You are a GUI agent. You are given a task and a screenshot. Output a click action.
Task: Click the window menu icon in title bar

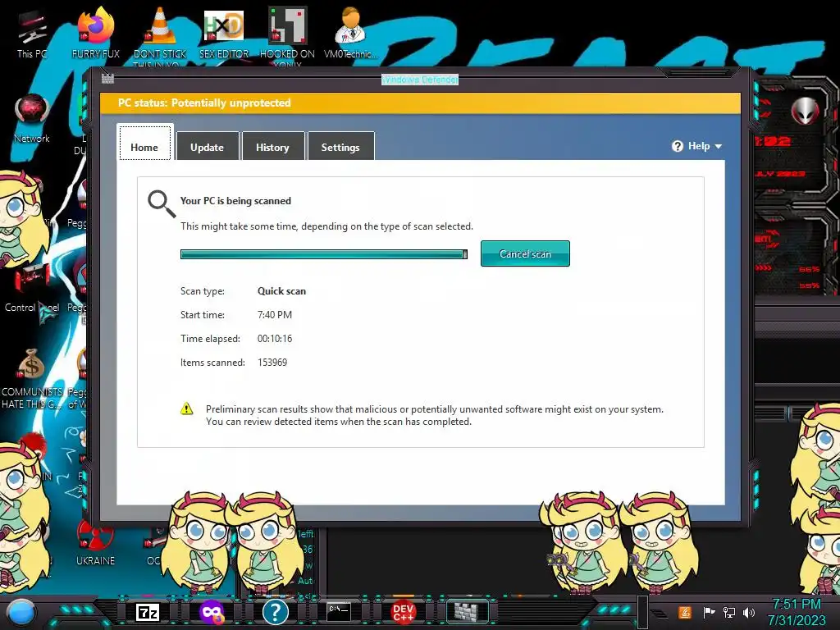click(x=107, y=79)
